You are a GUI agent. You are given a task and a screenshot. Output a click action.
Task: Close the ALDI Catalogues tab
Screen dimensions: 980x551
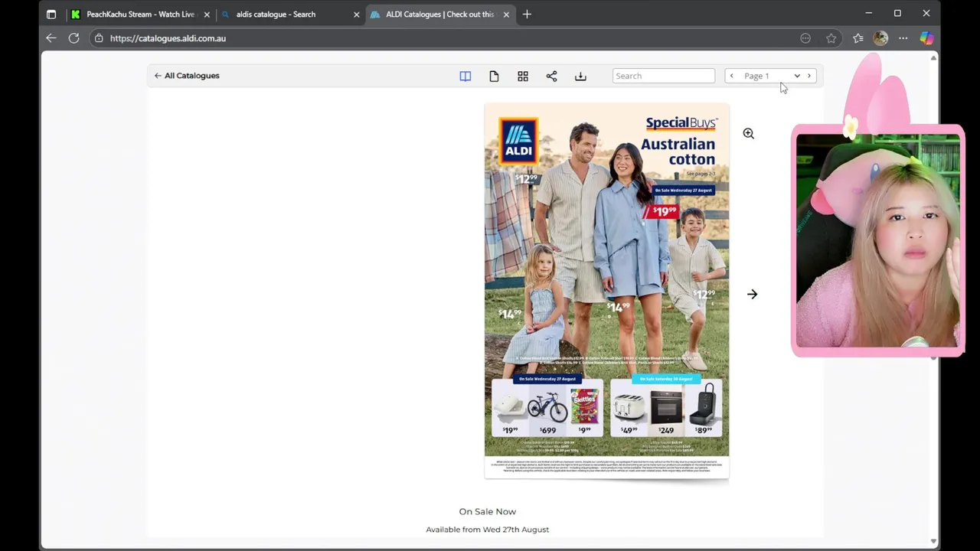(x=506, y=15)
